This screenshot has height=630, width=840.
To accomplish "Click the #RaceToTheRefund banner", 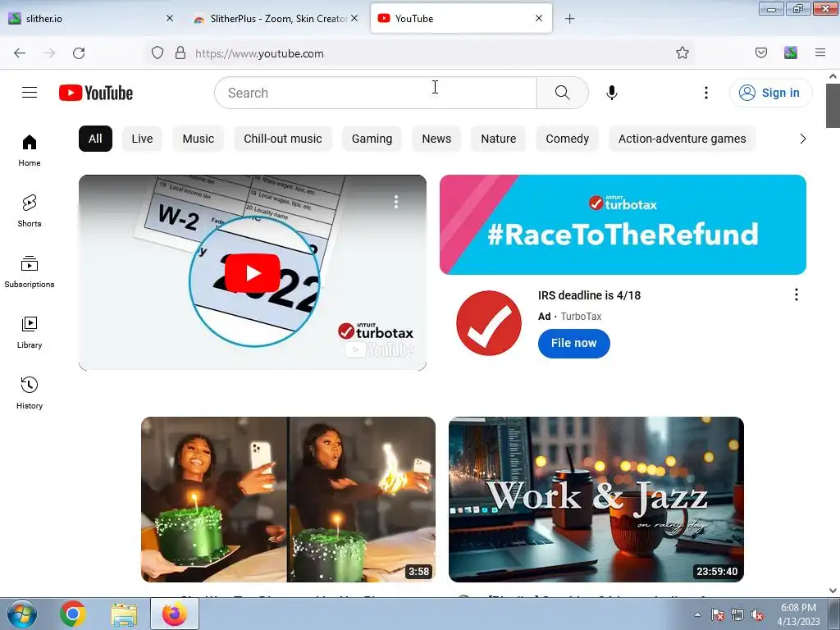I will (x=623, y=225).
